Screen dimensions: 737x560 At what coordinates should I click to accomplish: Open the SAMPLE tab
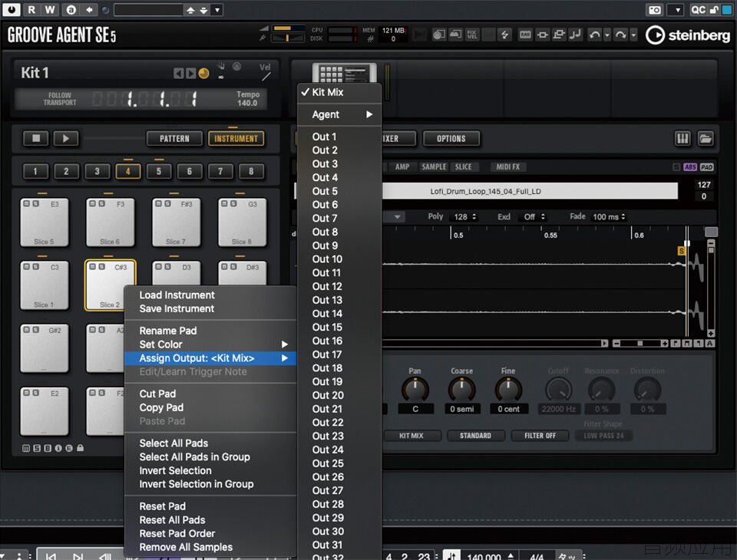(x=434, y=166)
